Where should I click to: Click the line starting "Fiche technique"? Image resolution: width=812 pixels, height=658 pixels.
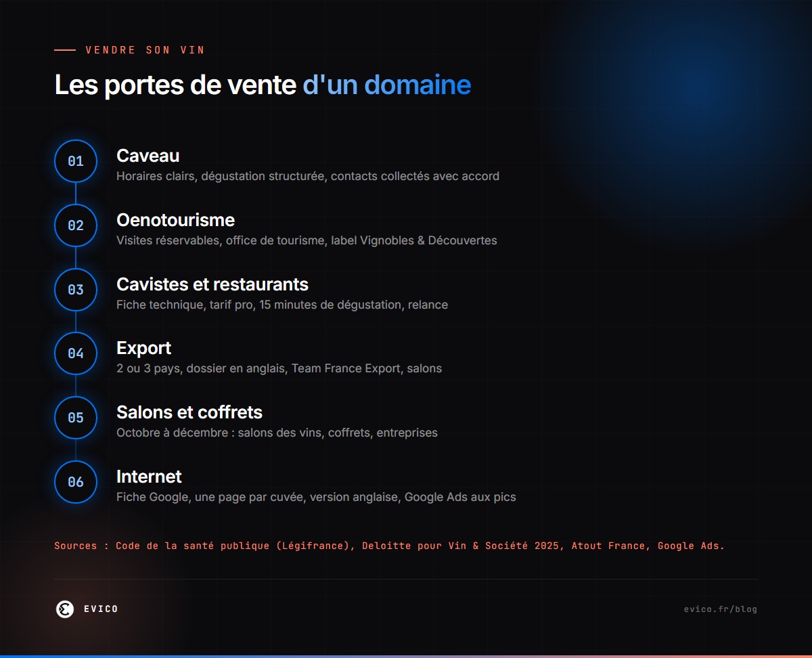(x=282, y=305)
